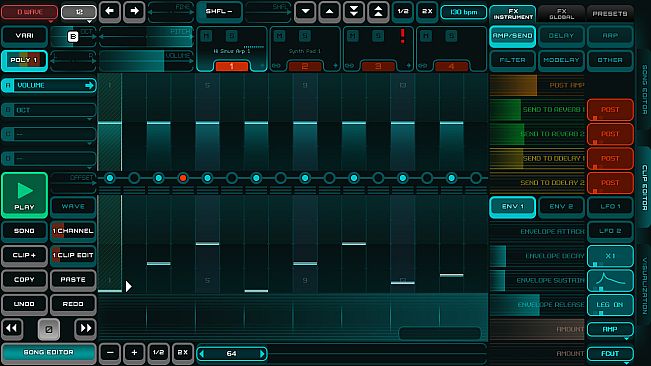Toggle the LEG ON legato button
This screenshot has height=366, width=651.
click(x=610, y=305)
